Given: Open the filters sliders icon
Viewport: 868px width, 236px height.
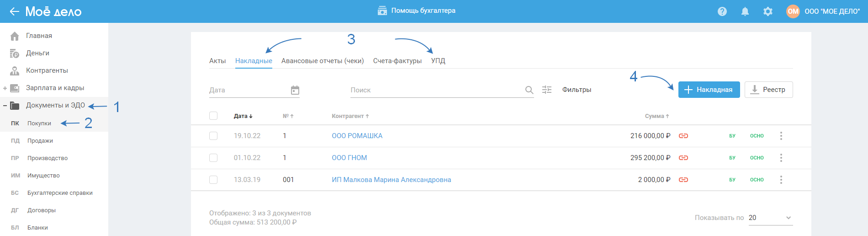Looking at the screenshot, I should point(547,90).
